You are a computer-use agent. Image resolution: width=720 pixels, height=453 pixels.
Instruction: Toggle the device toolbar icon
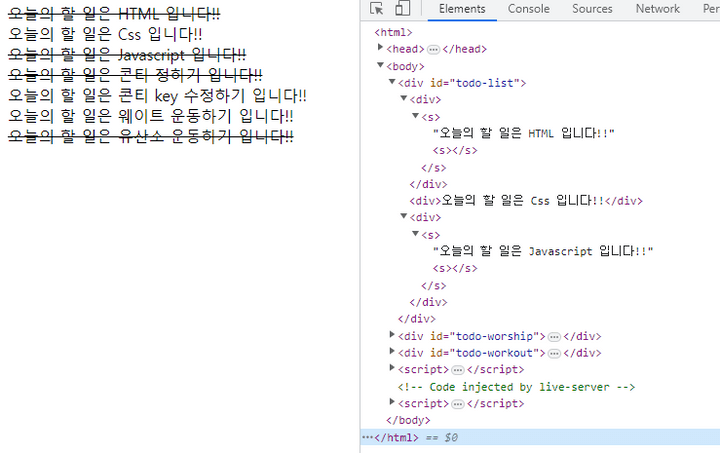(401, 9)
